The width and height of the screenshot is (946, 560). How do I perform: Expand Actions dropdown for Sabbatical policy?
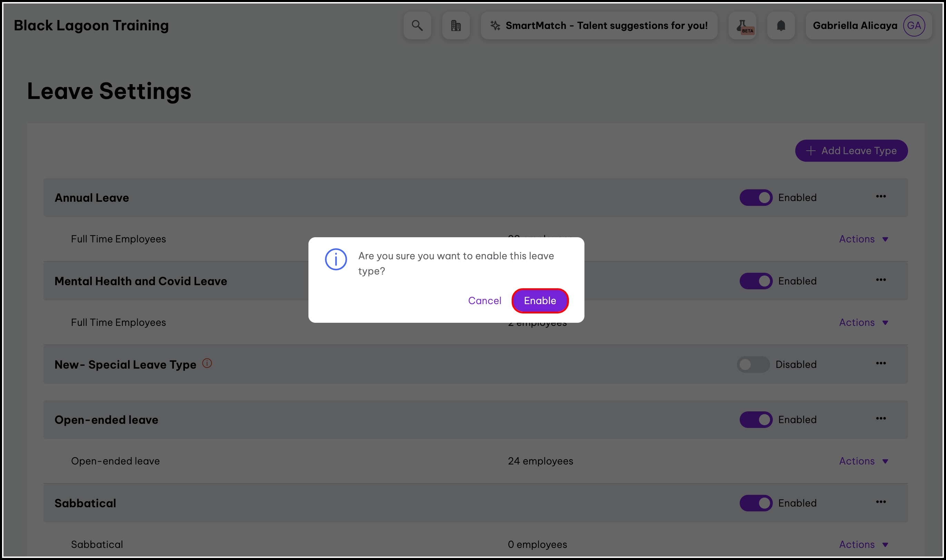863,544
